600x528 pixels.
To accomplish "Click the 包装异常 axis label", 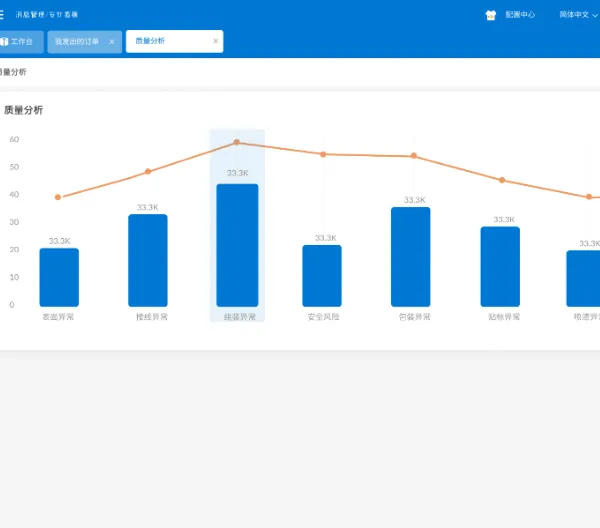I will (x=414, y=317).
